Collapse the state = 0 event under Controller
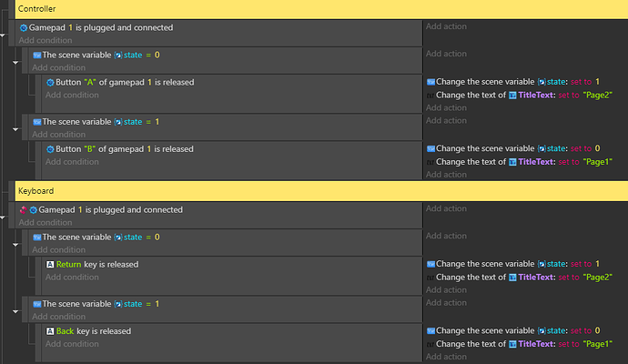 pos(16,62)
